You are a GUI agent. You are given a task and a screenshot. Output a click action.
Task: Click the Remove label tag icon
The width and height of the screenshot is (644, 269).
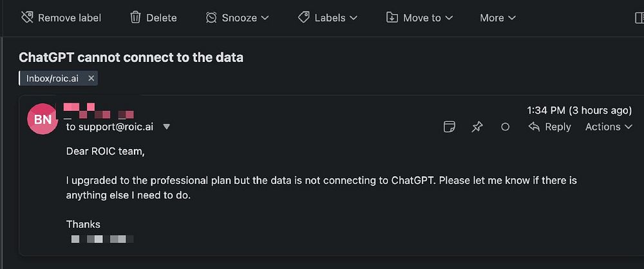point(26,17)
